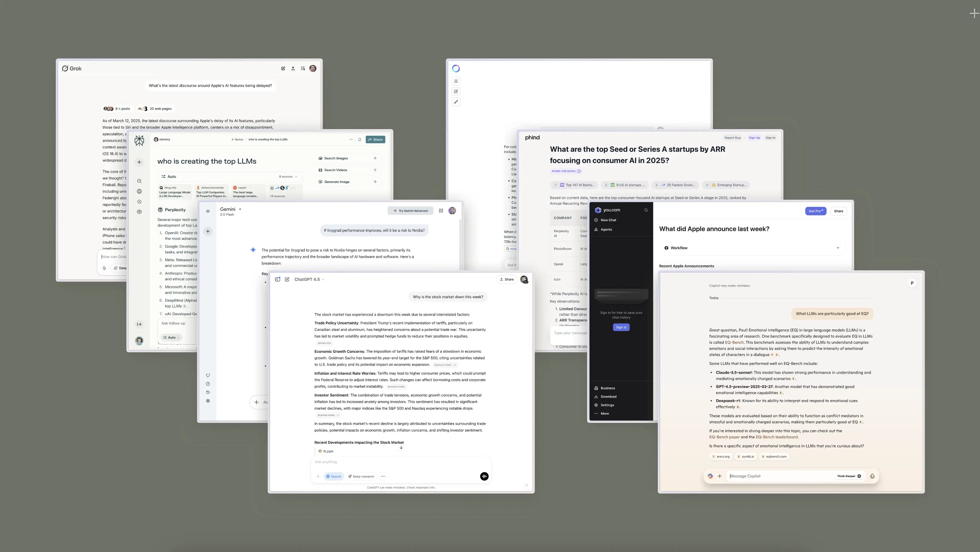Click the Grok share/upload icon
Image resolution: width=980 pixels, height=552 pixels.
click(293, 69)
